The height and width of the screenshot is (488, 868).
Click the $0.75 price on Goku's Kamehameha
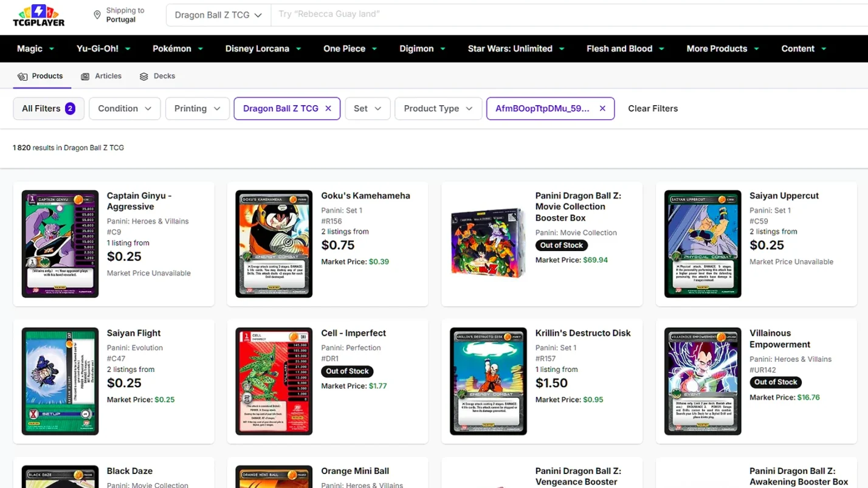pos(338,245)
